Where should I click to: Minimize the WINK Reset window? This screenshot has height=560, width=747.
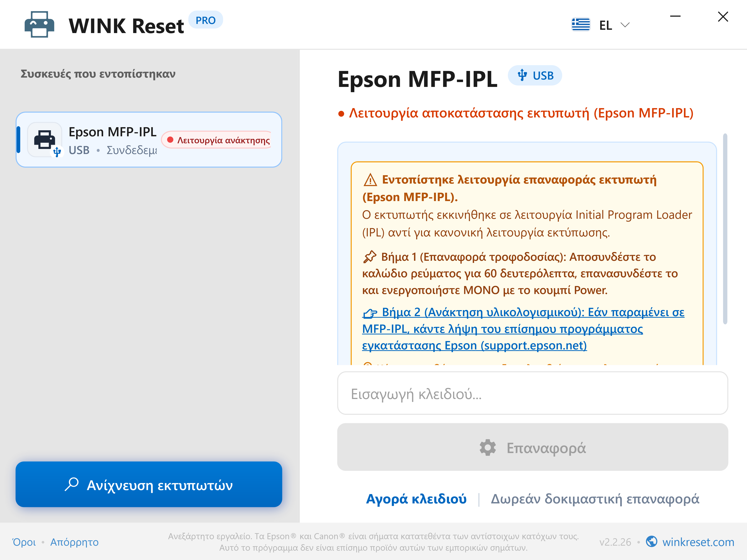675,16
